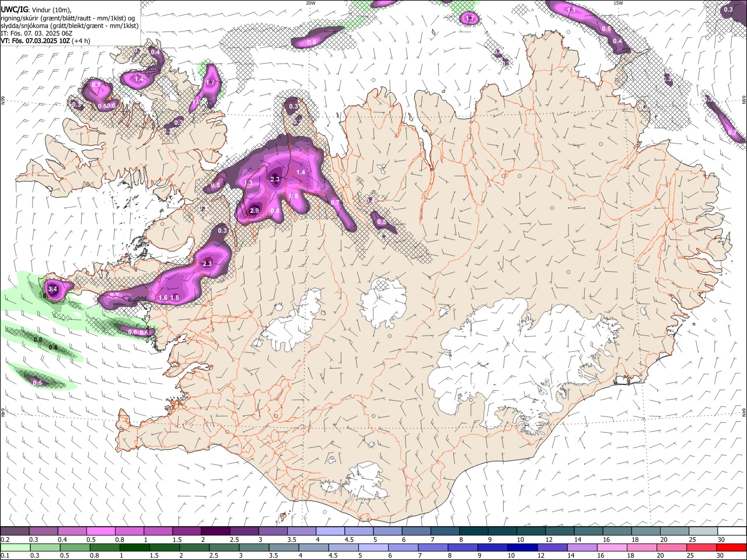The image size is (747, 560).
Task: Click the '2.9' precipitation value on the map
Action: tap(254, 211)
